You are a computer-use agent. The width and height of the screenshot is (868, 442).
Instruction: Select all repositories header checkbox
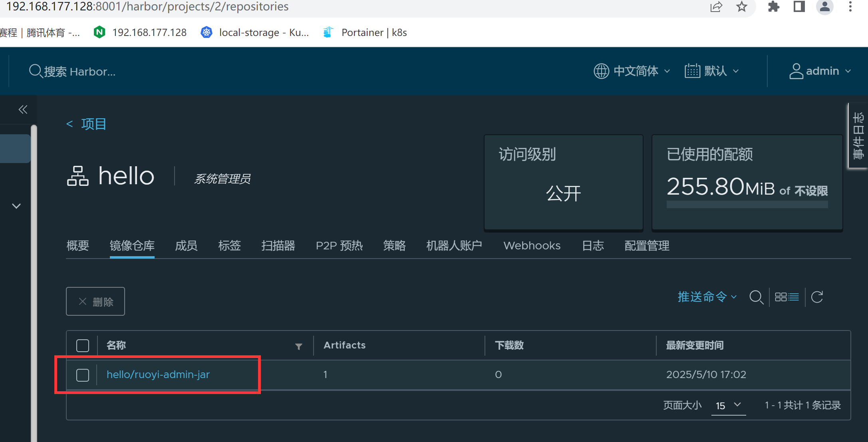(x=83, y=345)
